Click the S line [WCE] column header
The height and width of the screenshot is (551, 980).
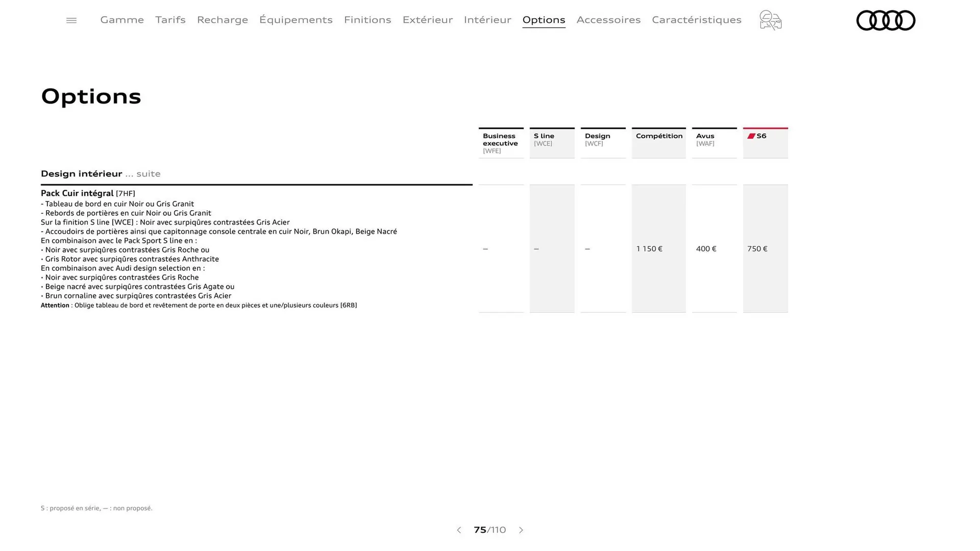(552, 142)
